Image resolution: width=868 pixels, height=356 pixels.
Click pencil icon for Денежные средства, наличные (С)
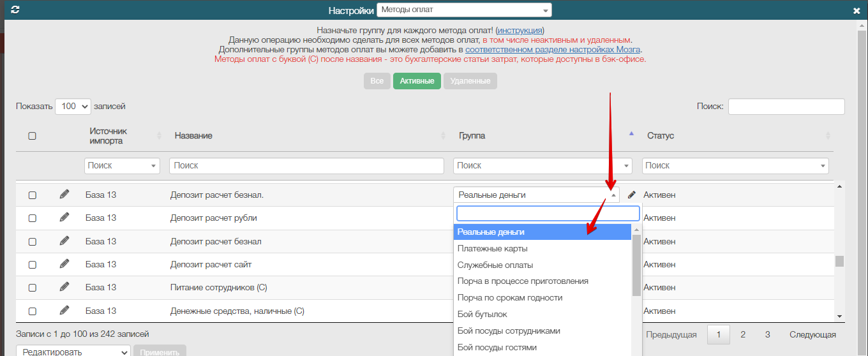point(64,310)
